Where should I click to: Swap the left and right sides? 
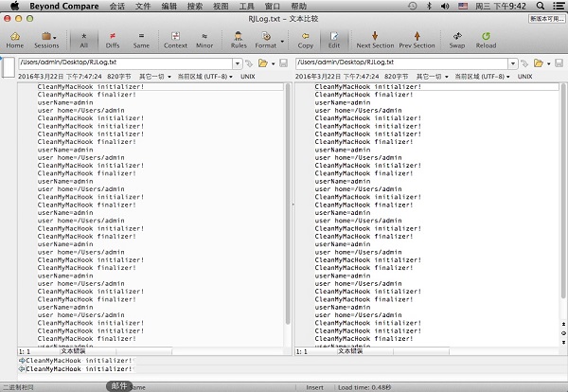[x=457, y=39]
